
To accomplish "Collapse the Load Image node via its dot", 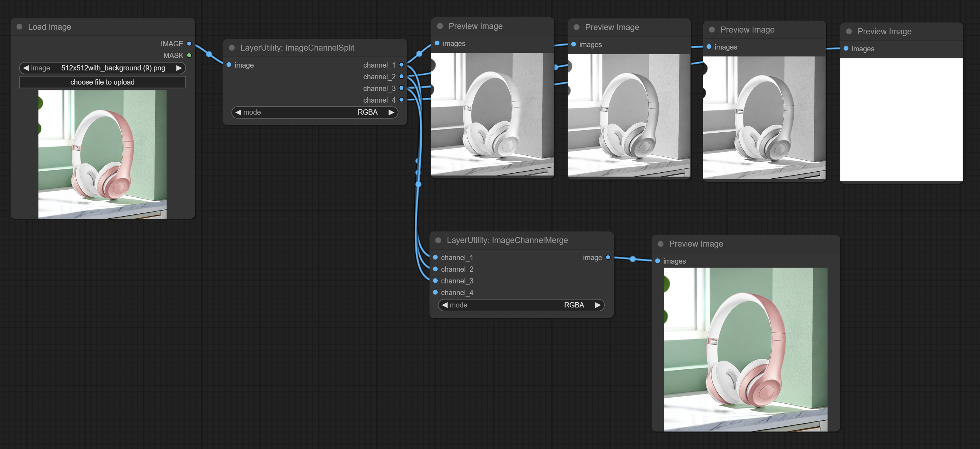I will coord(19,27).
